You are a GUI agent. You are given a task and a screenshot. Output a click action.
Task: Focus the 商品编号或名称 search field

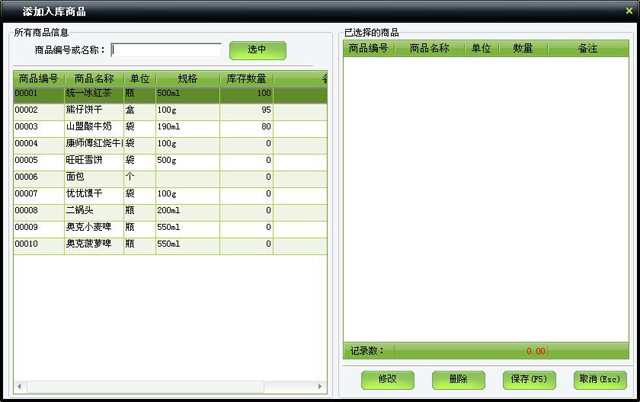(x=166, y=50)
